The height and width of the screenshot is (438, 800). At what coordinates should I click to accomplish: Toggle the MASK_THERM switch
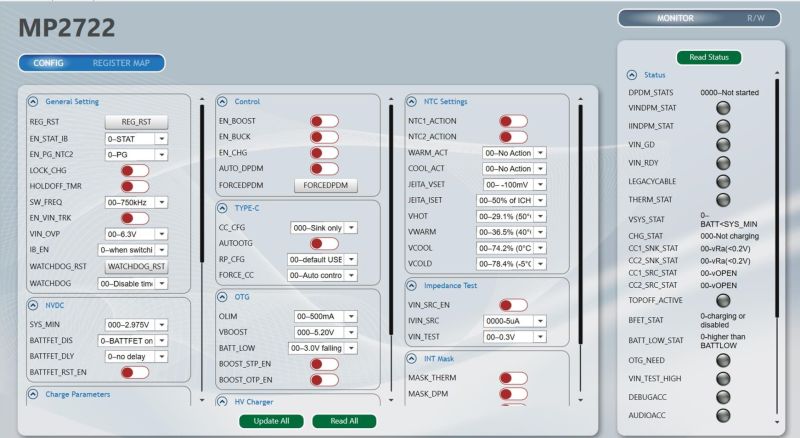pos(513,378)
